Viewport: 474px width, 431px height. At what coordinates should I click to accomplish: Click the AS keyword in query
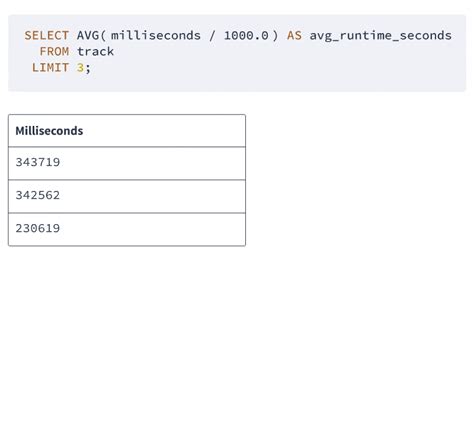click(294, 35)
